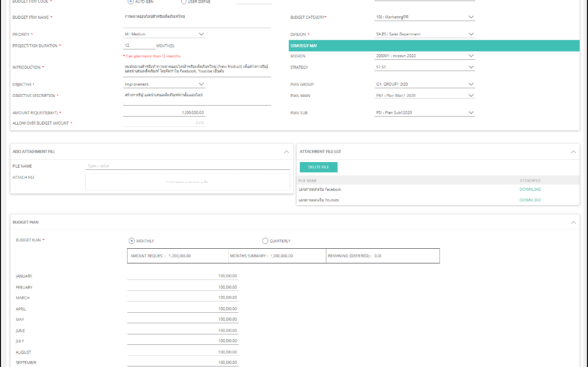Image resolution: width=588 pixels, height=367 pixels.
Task: Edit the Project/Task Duration field
Action: [x=140, y=45]
